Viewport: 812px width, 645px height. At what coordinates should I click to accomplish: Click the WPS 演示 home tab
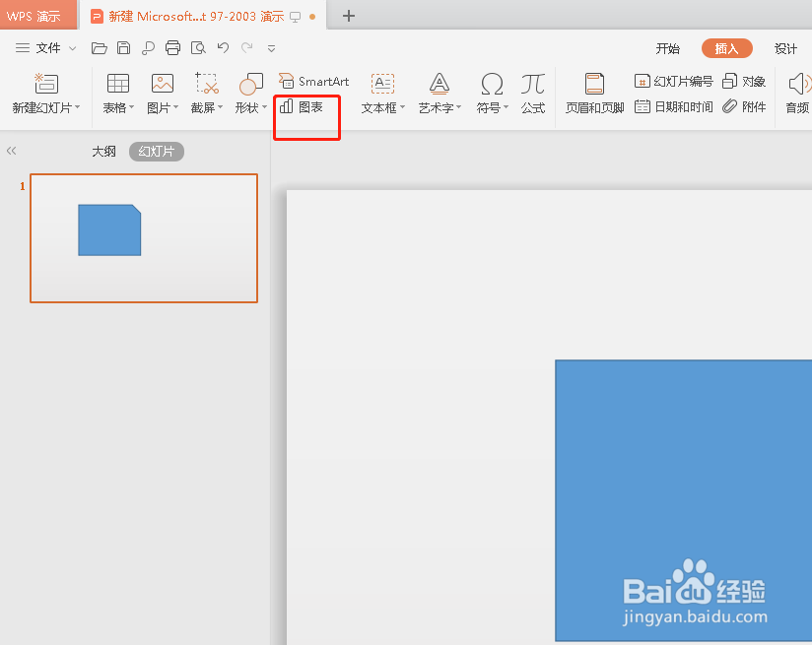click(38, 15)
